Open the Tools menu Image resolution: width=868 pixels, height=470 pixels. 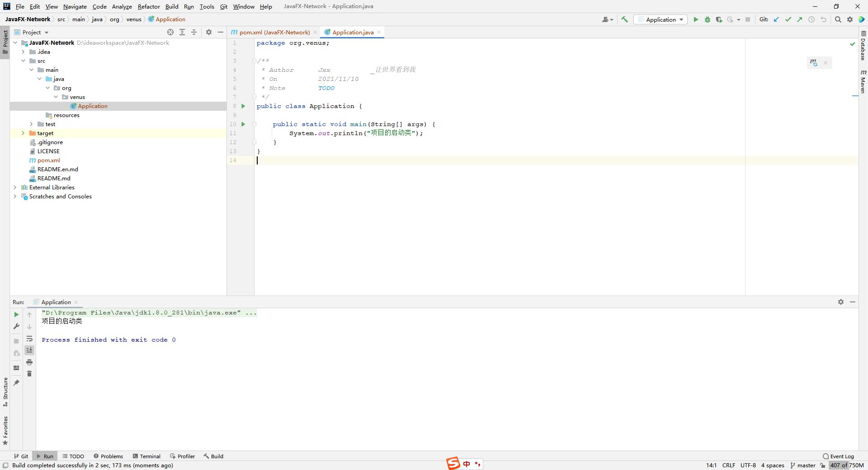click(x=207, y=6)
